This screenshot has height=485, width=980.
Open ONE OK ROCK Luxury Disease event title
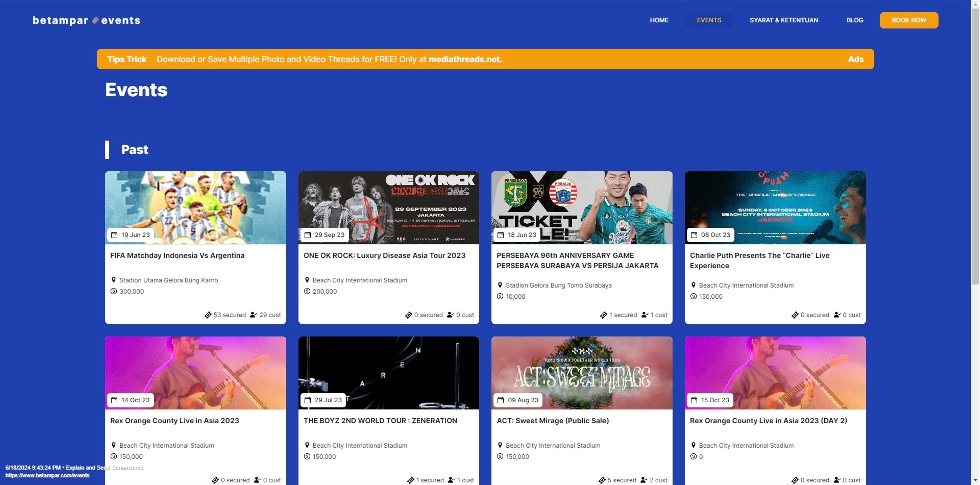384,256
